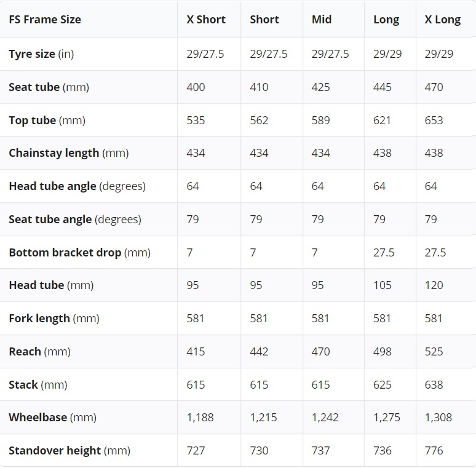Select the Reach value 470
Image resolution: width=476 pixels, height=468 pixels.
(320, 352)
